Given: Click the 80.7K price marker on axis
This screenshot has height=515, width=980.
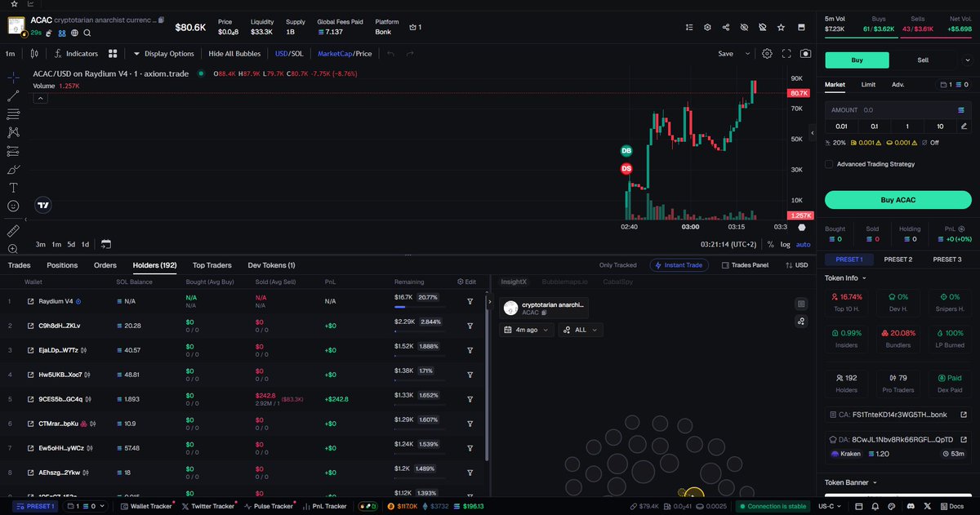Looking at the screenshot, I should tap(798, 93).
